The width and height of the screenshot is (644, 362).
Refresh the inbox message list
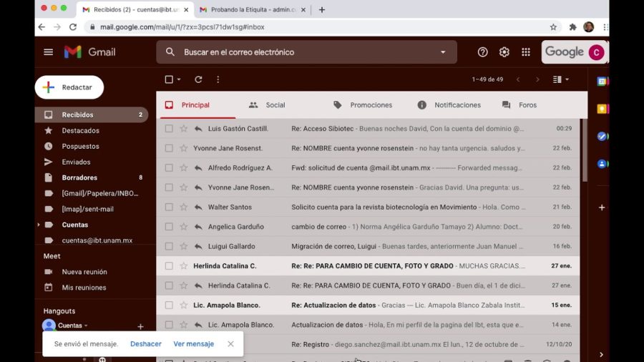click(198, 79)
